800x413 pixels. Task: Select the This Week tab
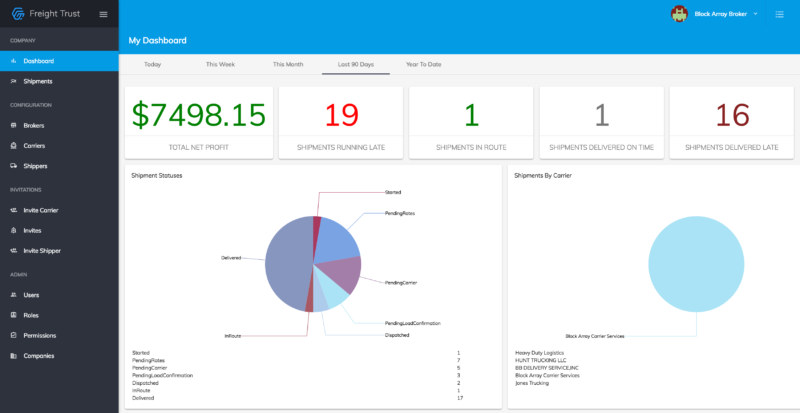click(220, 64)
